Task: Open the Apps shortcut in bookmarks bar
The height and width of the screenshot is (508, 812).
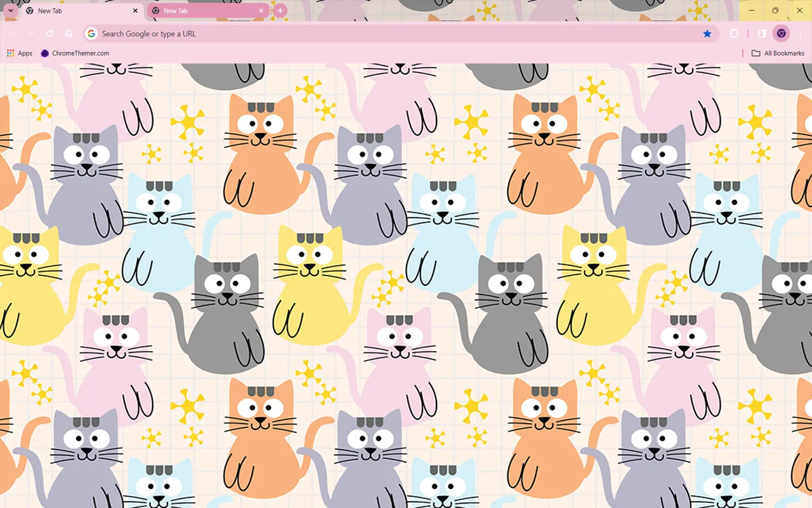Action: tap(20, 53)
